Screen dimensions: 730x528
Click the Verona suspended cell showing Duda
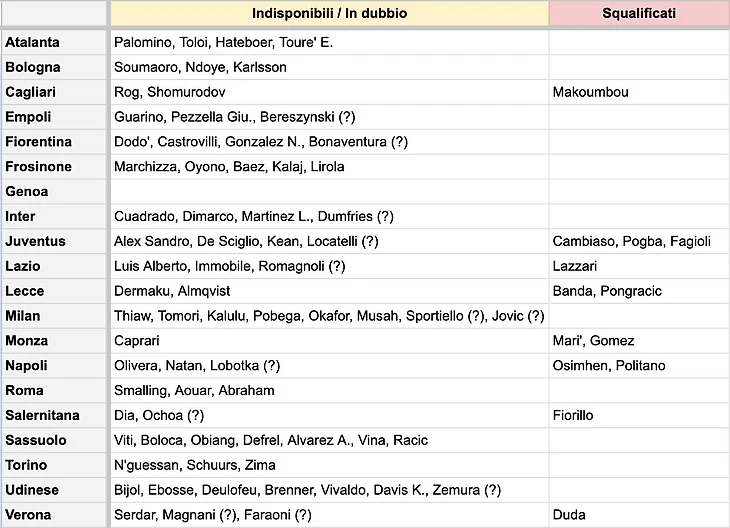point(639,515)
